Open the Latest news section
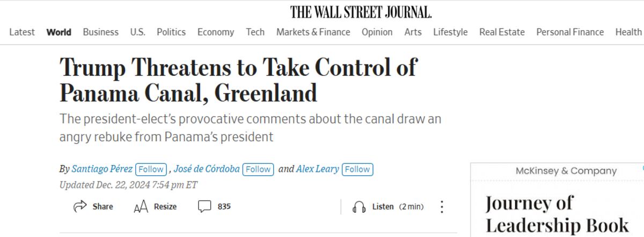 pyautogui.click(x=22, y=32)
